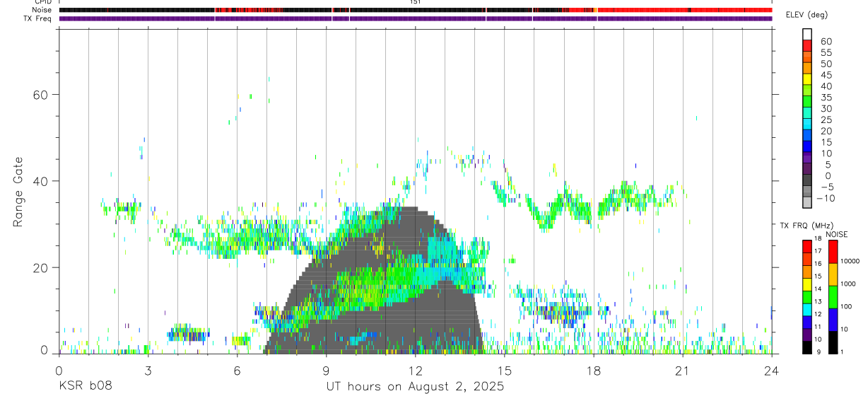
Task: Click the red top segment of TX FRQ bar
Action: point(807,246)
